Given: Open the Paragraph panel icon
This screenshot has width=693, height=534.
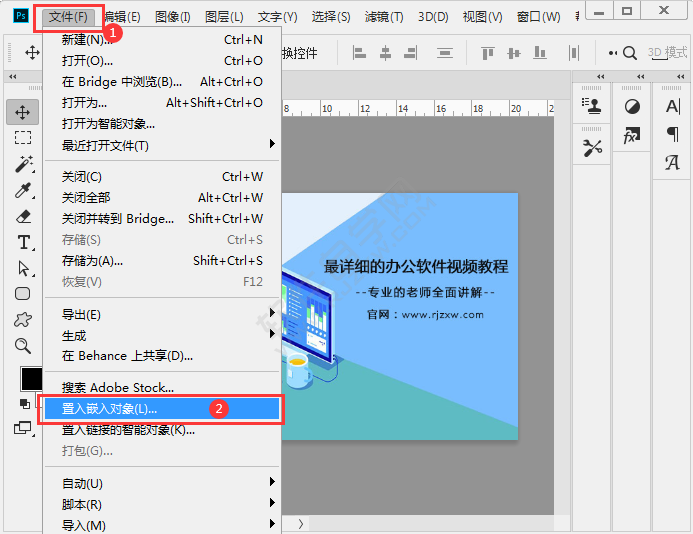Looking at the screenshot, I should coord(672,134).
